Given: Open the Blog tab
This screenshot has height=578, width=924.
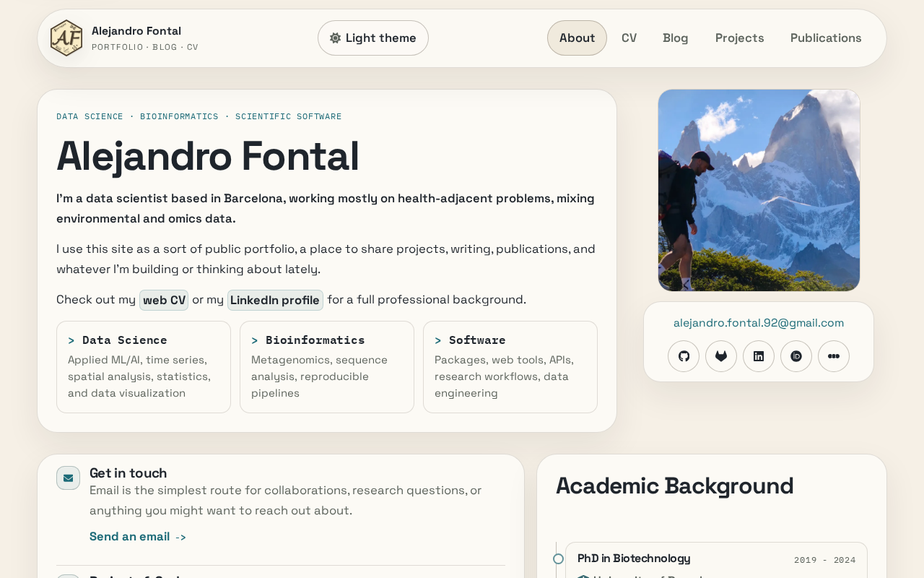Looking at the screenshot, I should click(x=676, y=38).
